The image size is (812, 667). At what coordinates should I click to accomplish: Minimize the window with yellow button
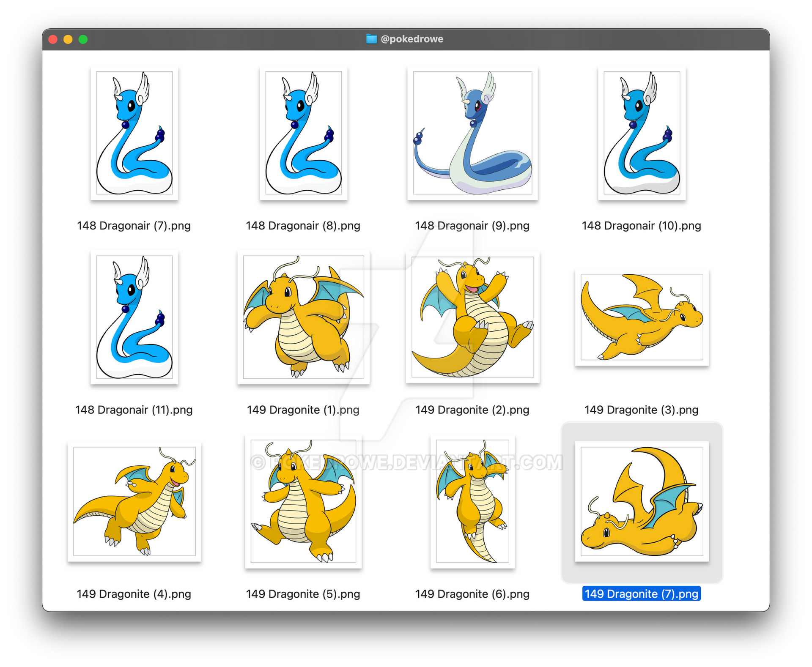(x=68, y=39)
